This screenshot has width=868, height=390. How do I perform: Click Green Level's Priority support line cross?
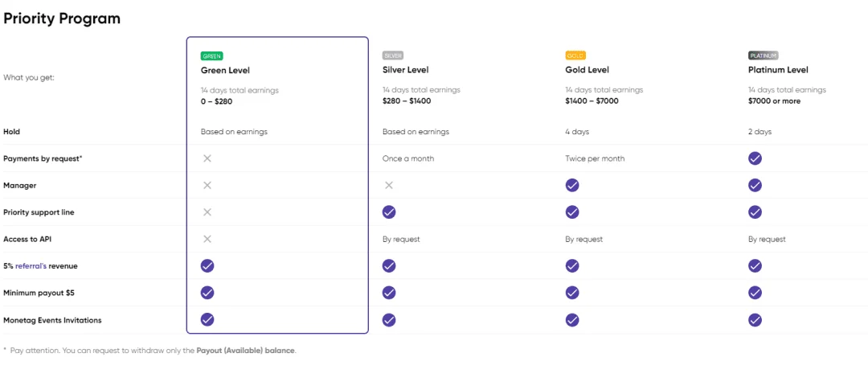pos(207,212)
